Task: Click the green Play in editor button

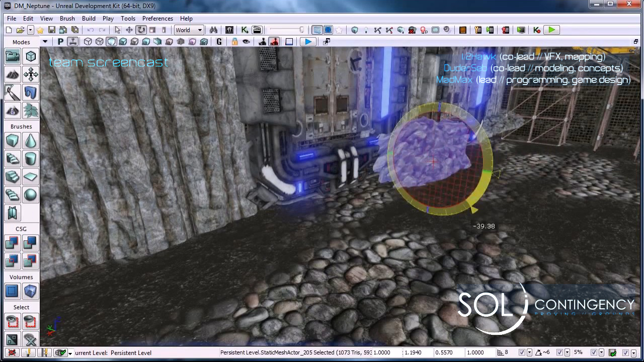Action: [552, 30]
